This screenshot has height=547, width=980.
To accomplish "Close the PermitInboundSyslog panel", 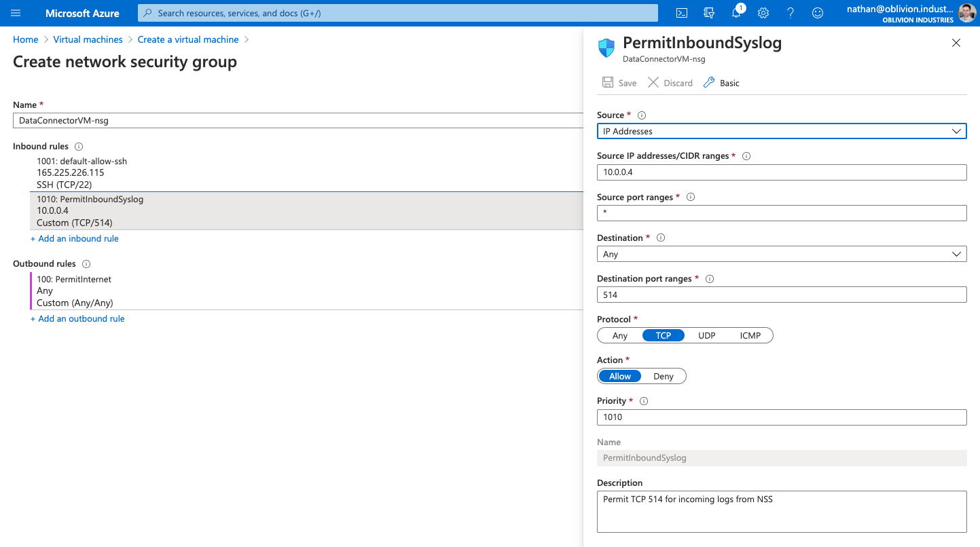I will [x=956, y=43].
